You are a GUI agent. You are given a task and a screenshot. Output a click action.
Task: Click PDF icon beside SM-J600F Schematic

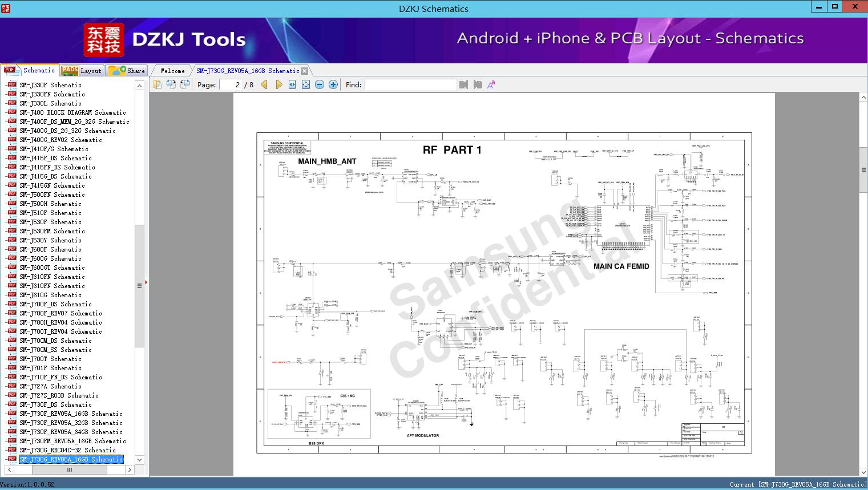pyautogui.click(x=12, y=249)
